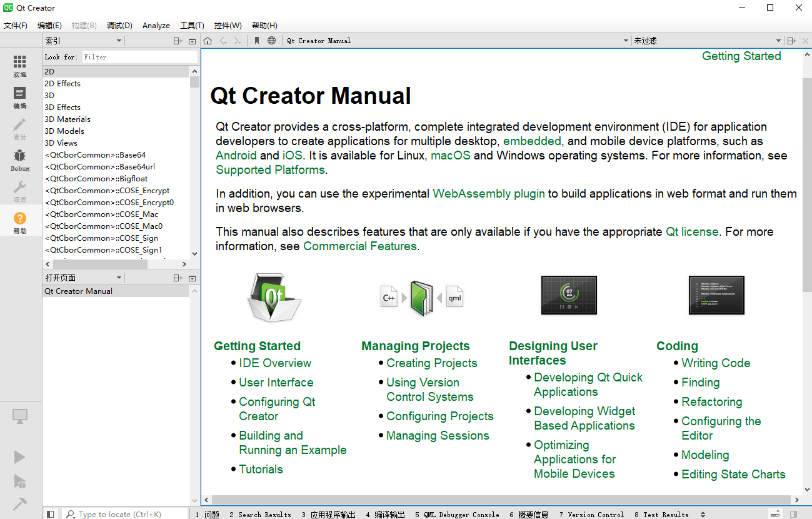Click the green Run play button
812x519 pixels.
[20, 457]
